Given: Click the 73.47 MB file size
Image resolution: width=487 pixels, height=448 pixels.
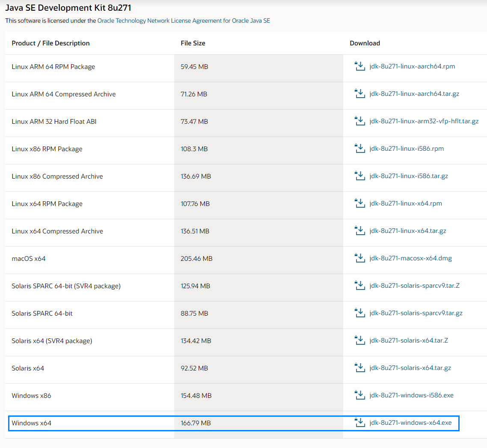Looking at the screenshot, I should pos(194,122).
